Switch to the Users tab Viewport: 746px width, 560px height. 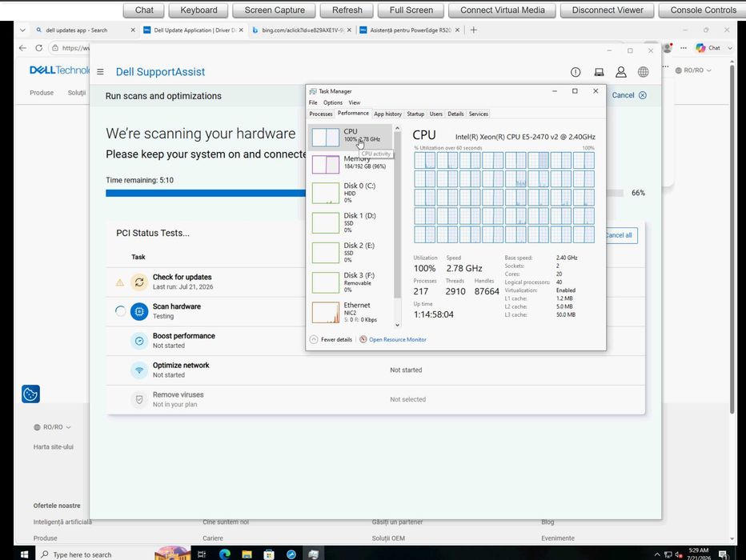[x=435, y=114]
